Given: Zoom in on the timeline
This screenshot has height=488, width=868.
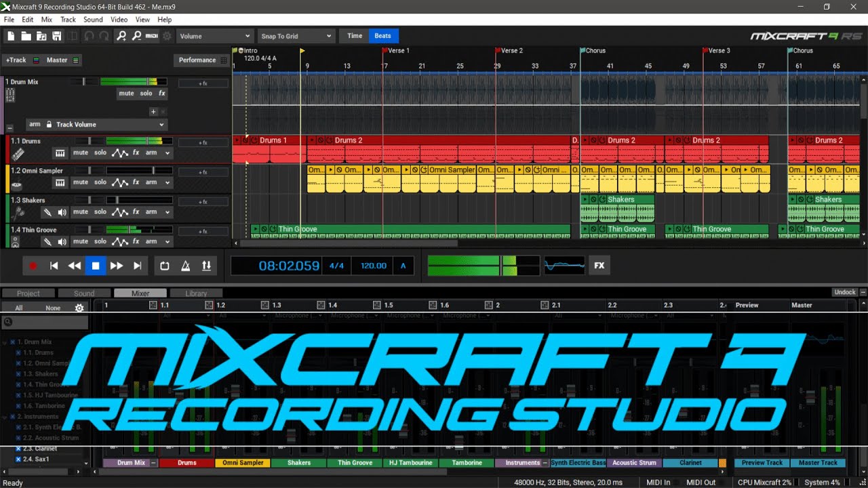Looking at the screenshot, I should (121, 36).
